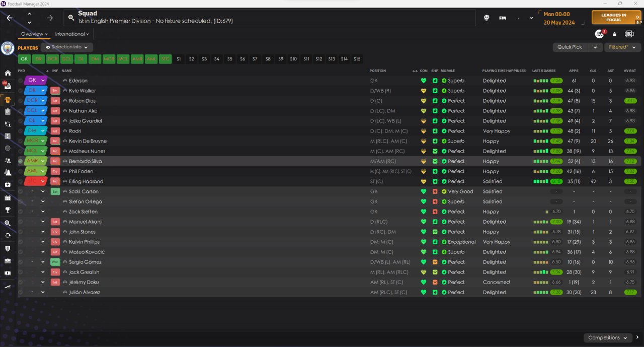This screenshot has width=644, height=347.
Task: Open the manager profile icon with badge 5
Action: tap(599, 34)
